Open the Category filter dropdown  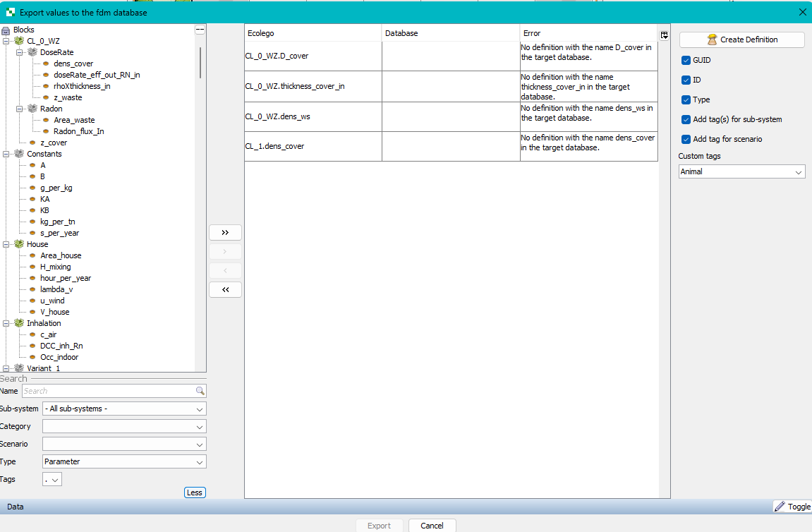tap(124, 426)
